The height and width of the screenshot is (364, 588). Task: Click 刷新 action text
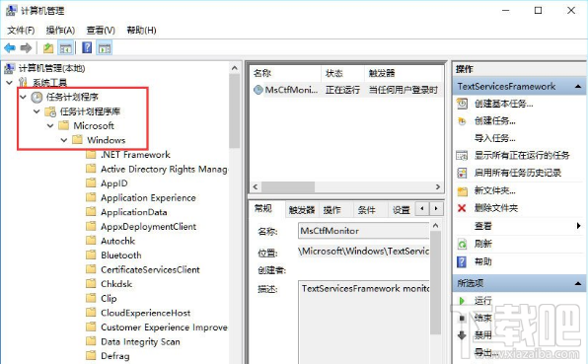click(483, 244)
